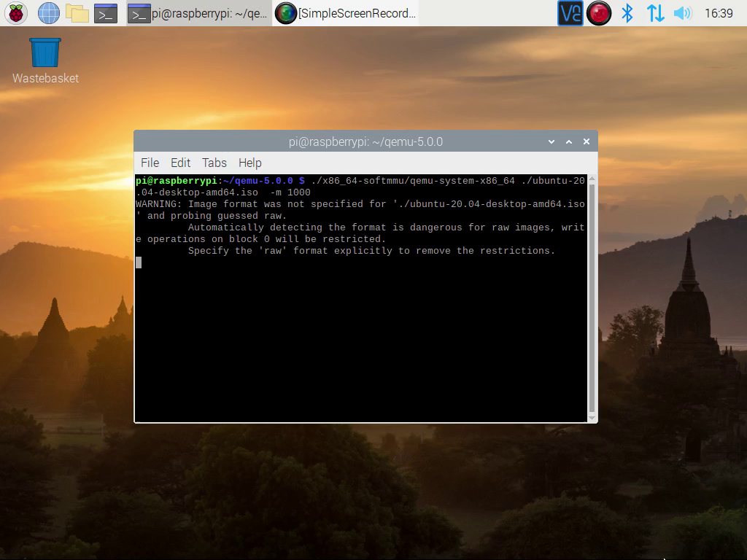Screen dimensions: 747x560
Task: Maximize the terminal window with up arrow
Action: [569, 142]
